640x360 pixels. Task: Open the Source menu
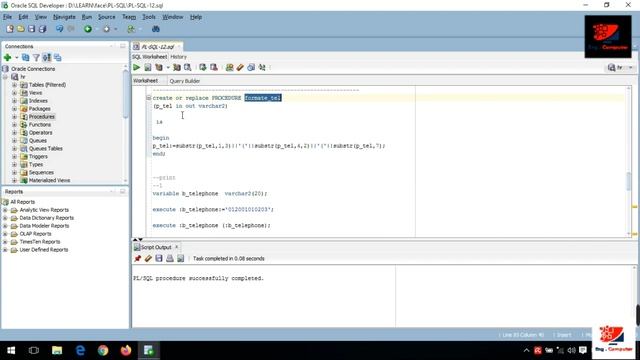click(107, 17)
